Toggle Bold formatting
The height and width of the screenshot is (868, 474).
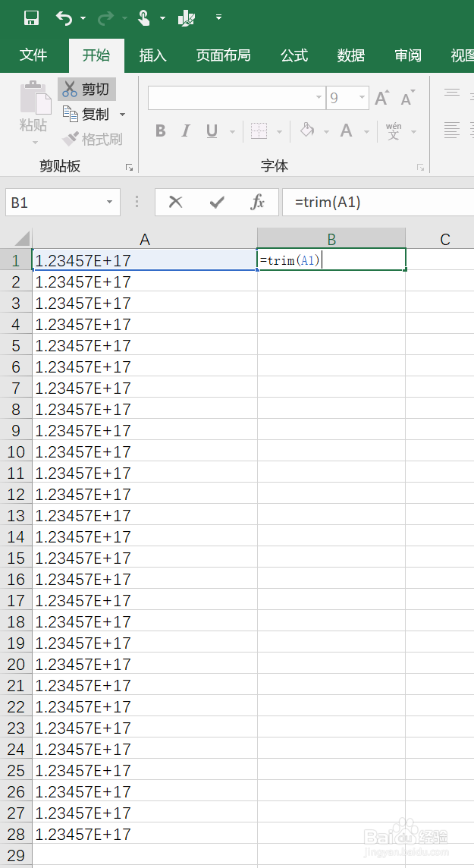160,131
